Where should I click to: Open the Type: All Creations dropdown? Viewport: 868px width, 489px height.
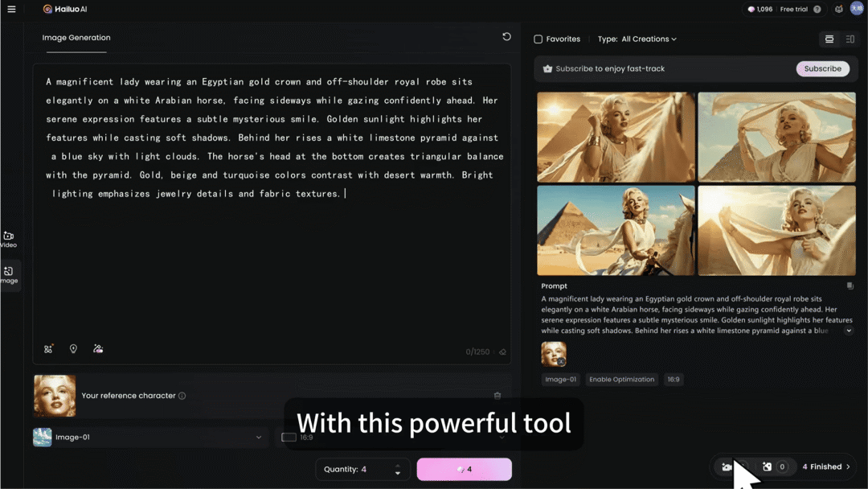pos(637,39)
